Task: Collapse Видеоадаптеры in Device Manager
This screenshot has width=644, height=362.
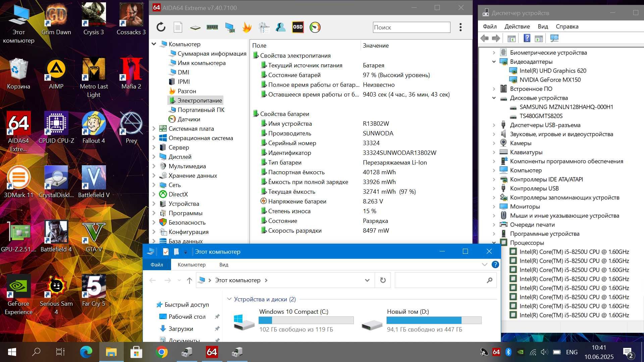Action: [x=494, y=62]
